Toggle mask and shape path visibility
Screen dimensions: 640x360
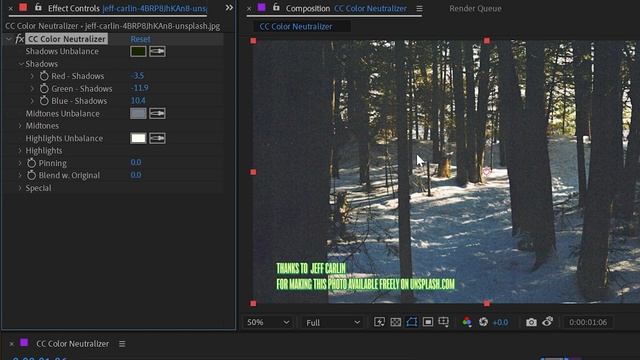(x=411, y=322)
